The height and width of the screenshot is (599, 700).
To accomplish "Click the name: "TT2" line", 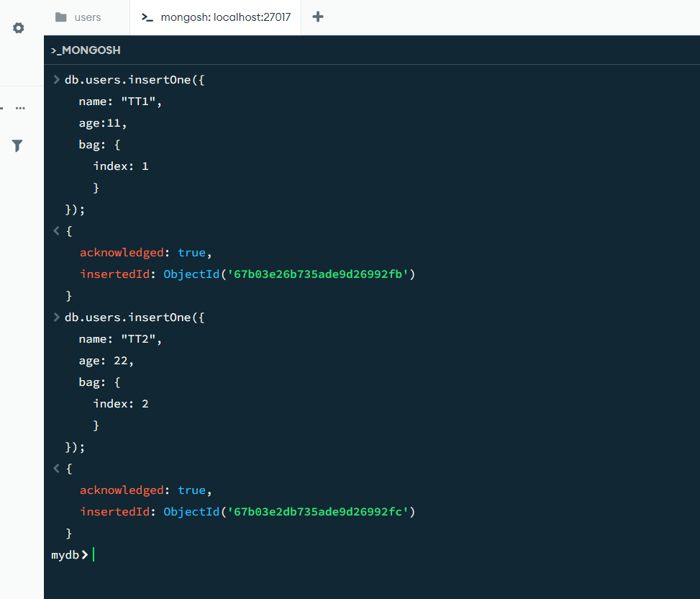I will coord(120,339).
